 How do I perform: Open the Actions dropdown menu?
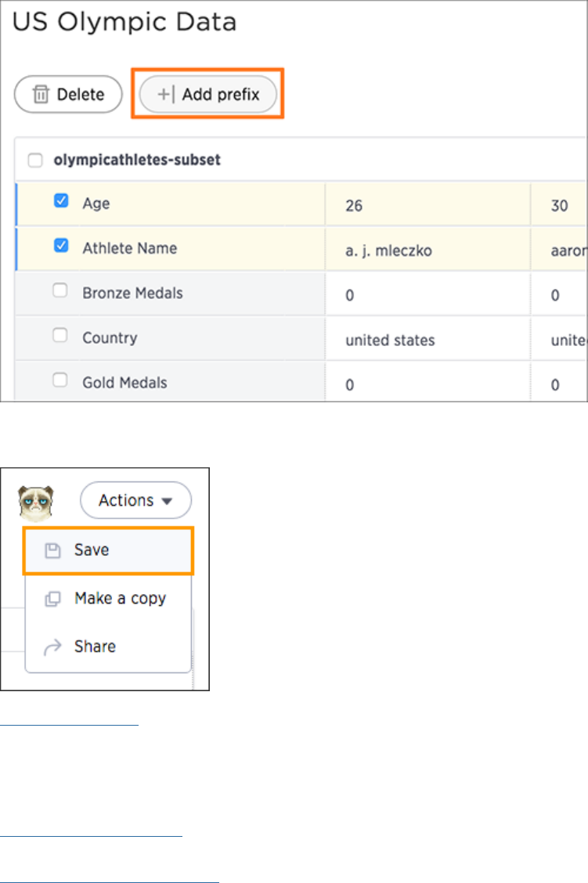point(135,501)
